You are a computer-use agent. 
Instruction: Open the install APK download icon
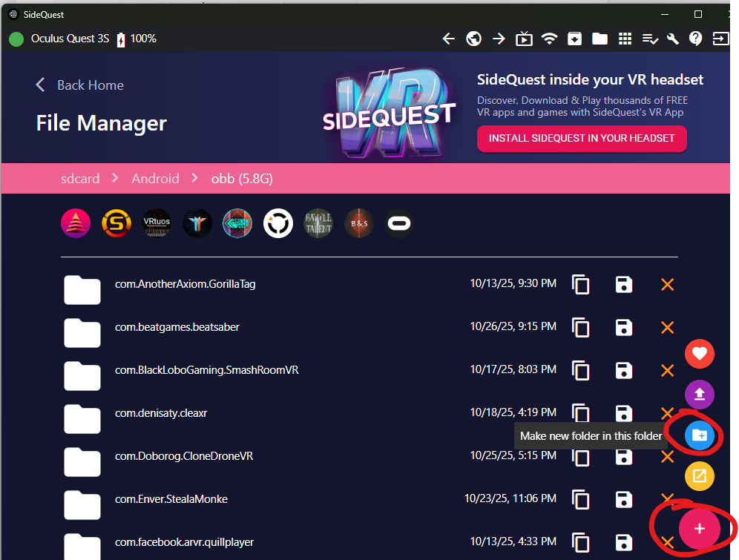coord(574,39)
